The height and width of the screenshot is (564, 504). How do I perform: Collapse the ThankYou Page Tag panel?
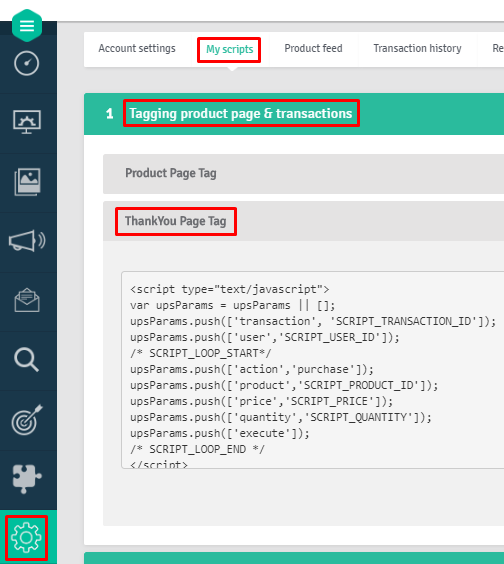303,221
